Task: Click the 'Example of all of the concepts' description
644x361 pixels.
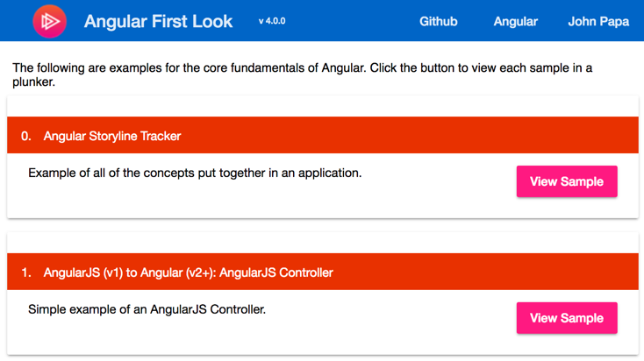Action: pos(195,173)
